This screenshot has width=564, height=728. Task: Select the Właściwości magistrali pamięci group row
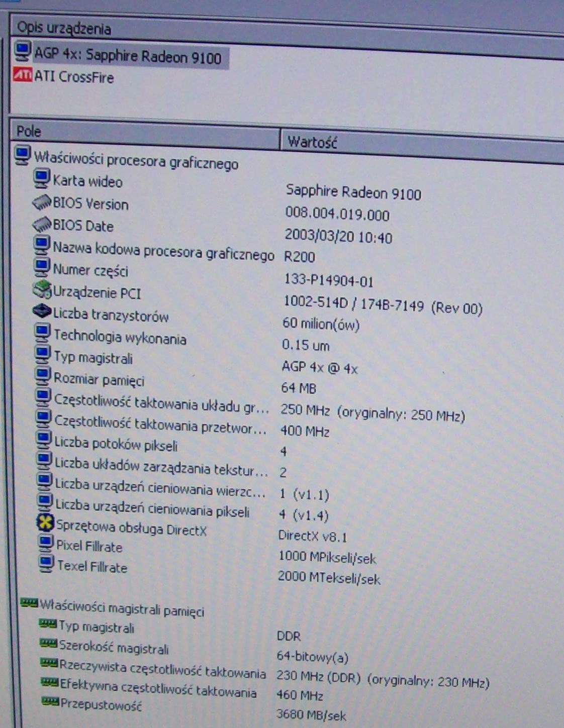122,608
